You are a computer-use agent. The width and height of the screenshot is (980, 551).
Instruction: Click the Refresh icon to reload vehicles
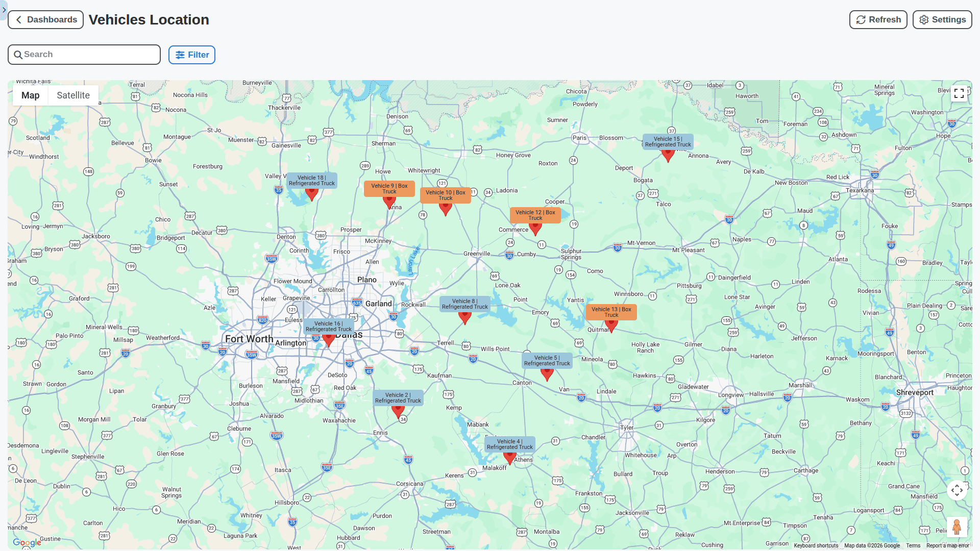[x=860, y=19]
